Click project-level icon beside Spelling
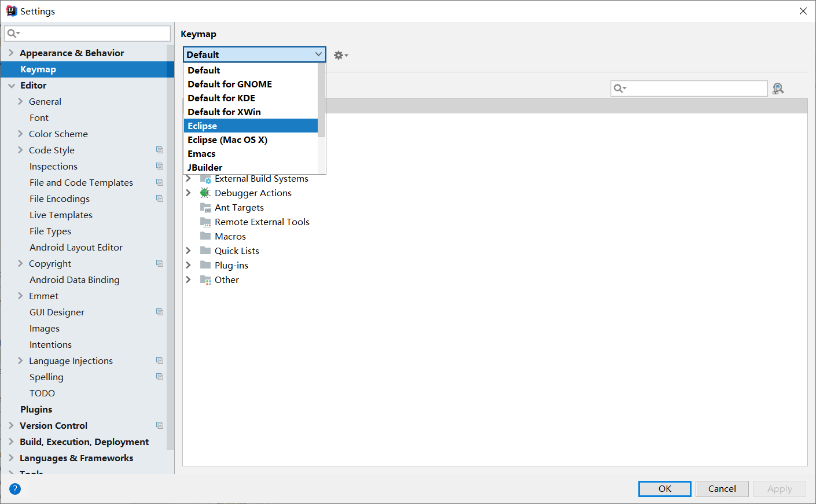Image resolution: width=816 pixels, height=504 pixels. click(x=160, y=377)
